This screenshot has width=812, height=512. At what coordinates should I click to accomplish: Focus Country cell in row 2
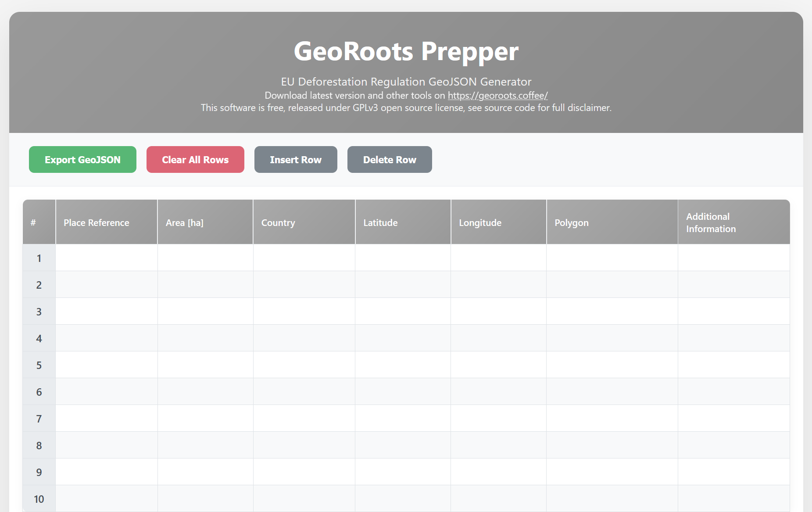(x=304, y=284)
